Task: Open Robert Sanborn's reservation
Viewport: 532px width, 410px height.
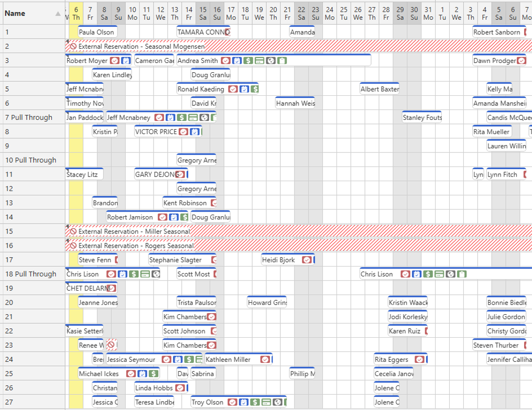Action: pyautogui.click(x=499, y=32)
